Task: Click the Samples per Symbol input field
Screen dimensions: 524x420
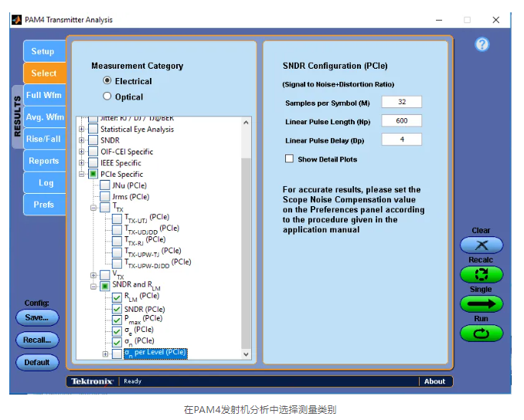Action: tap(400, 103)
